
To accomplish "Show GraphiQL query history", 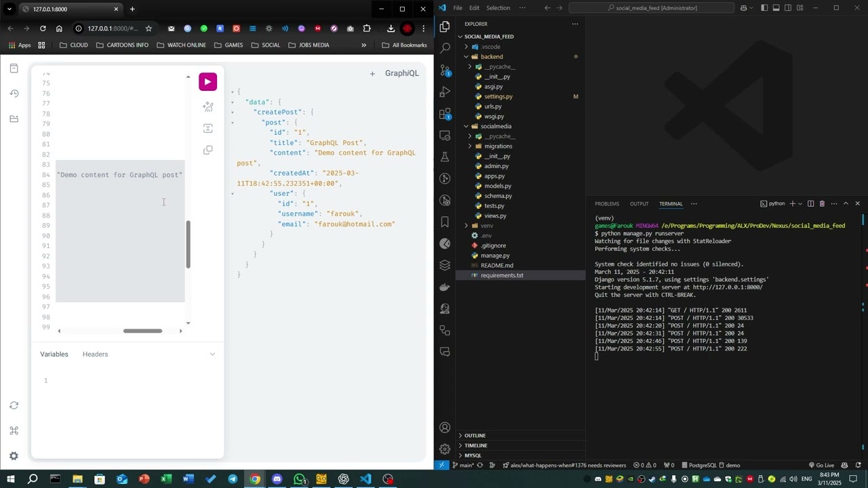I will pos(14,94).
